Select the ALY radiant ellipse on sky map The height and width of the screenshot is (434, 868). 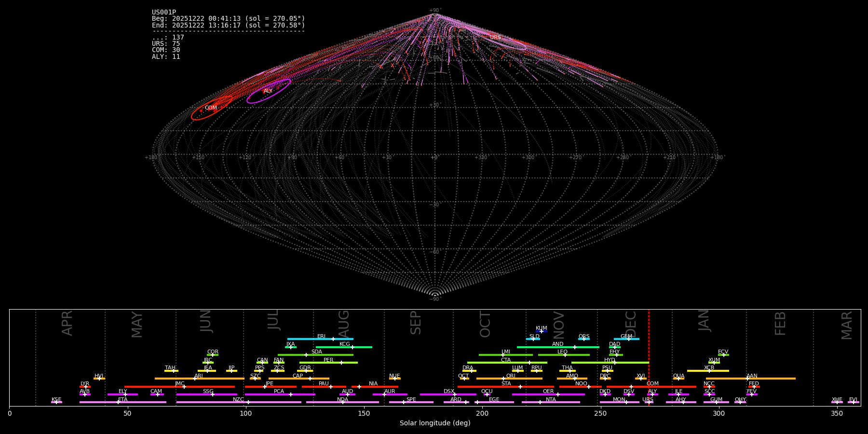pos(269,91)
